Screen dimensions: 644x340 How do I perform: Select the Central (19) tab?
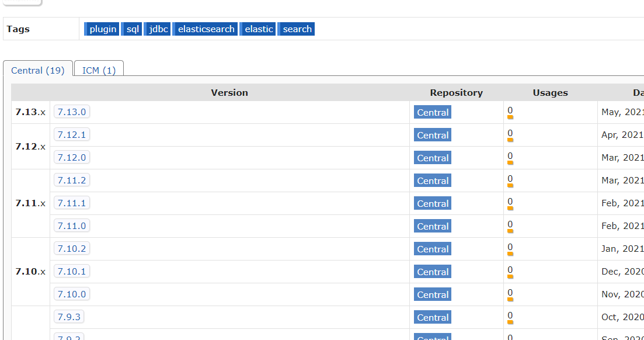pyautogui.click(x=38, y=70)
